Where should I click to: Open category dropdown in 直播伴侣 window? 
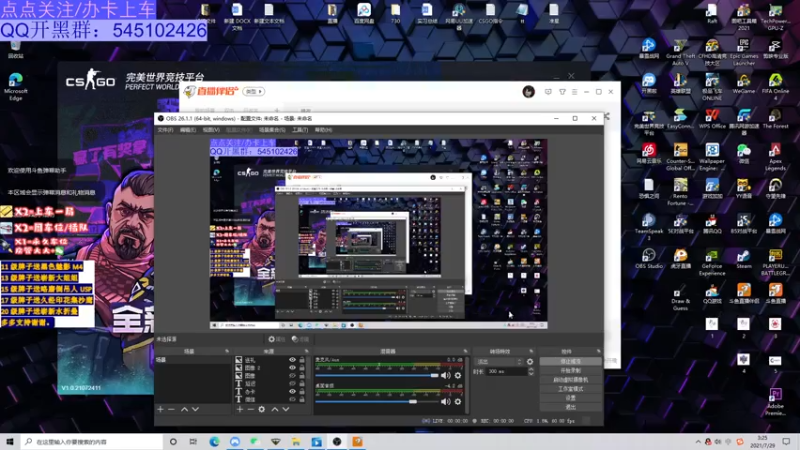point(254,92)
